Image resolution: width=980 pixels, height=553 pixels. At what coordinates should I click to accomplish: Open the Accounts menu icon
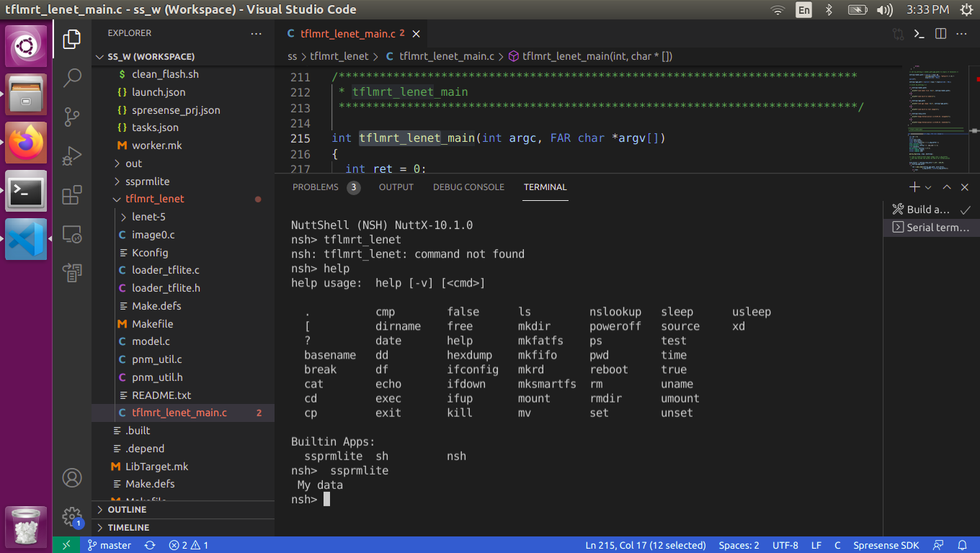(x=72, y=477)
